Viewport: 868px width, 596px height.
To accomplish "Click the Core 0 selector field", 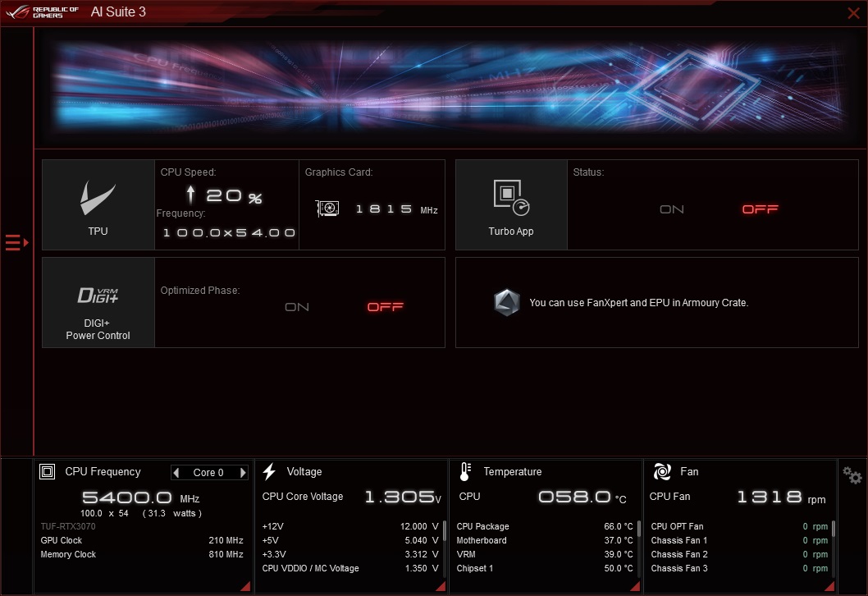I will coord(208,473).
